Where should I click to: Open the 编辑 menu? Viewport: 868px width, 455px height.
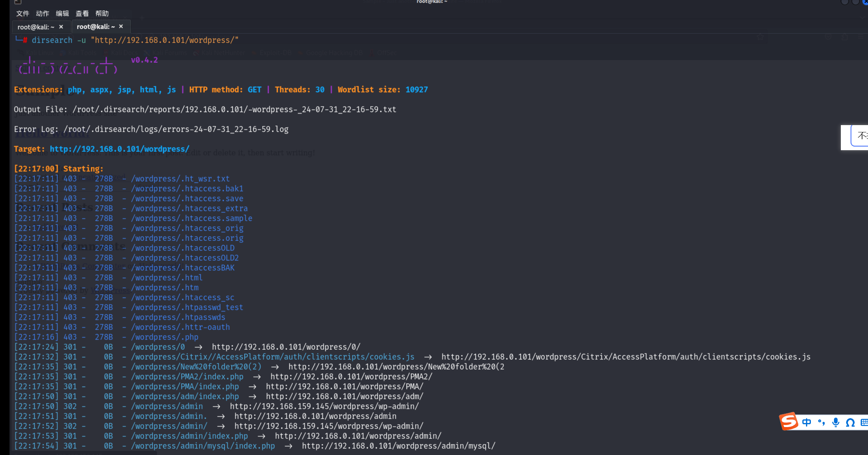click(62, 13)
